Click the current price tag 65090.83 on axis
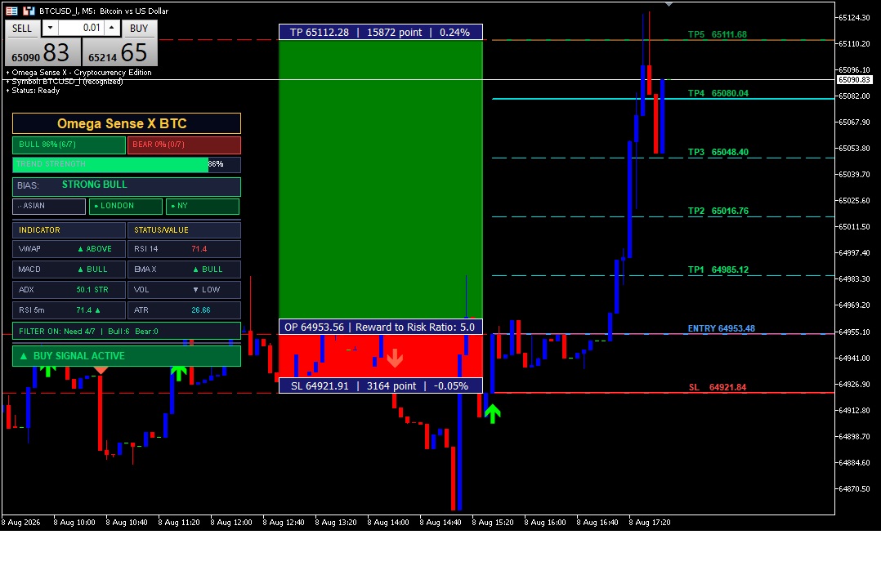 coord(855,80)
